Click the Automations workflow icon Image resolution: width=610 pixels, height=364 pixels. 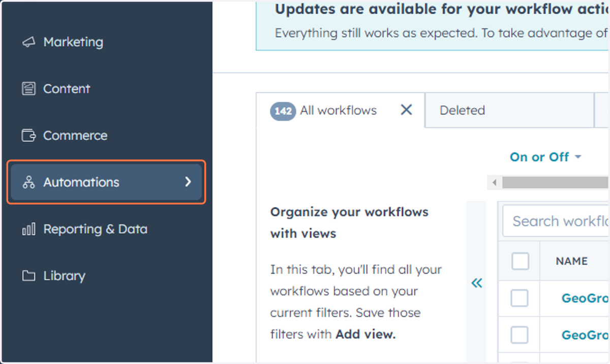pos(29,182)
